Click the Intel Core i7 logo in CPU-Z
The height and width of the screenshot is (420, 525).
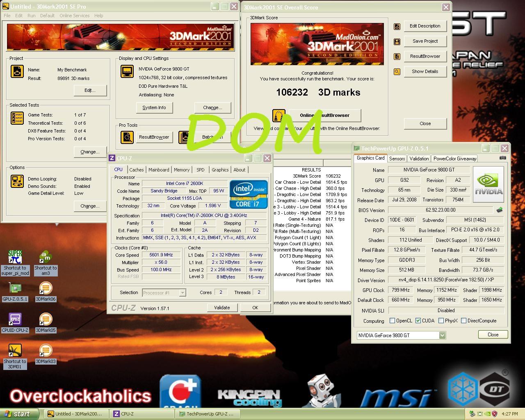coord(249,194)
